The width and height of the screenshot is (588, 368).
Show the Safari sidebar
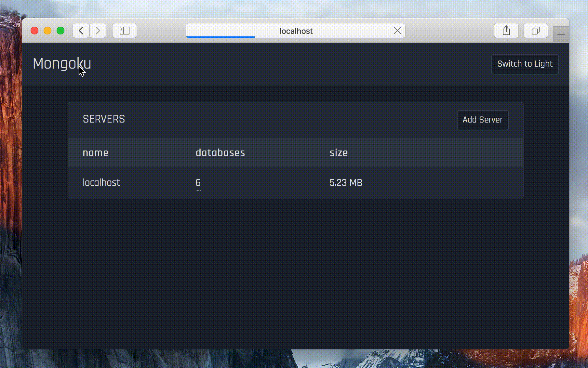[x=125, y=31]
